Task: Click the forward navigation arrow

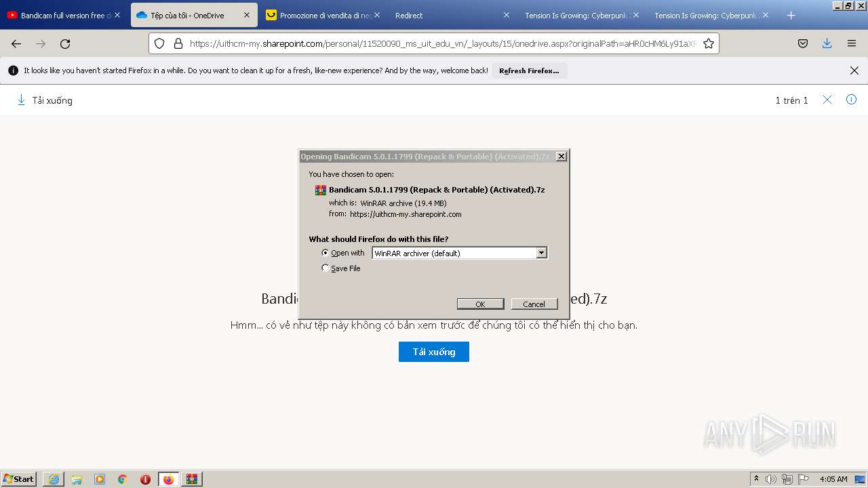Action: click(x=41, y=43)
